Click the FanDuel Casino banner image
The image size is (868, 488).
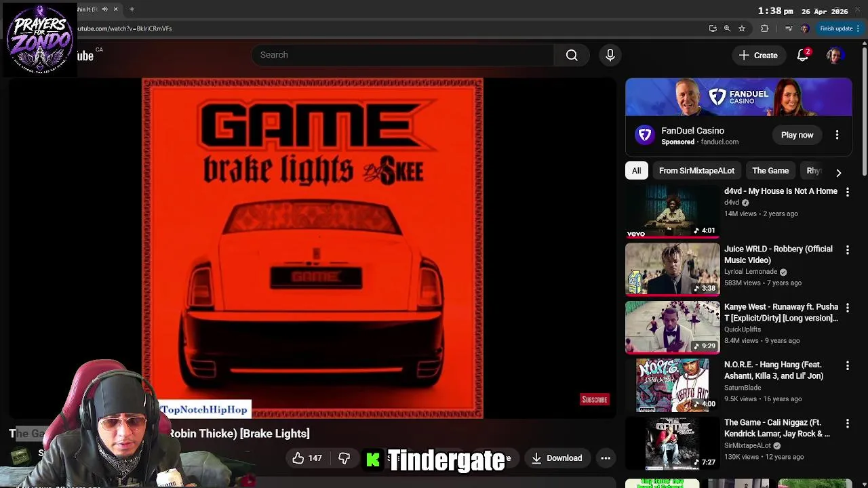tap(738, 97)
